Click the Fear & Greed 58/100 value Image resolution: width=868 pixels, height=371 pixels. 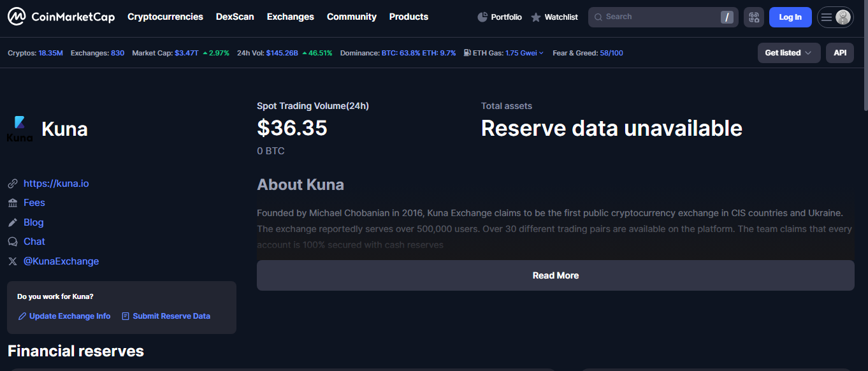(611, 53)
